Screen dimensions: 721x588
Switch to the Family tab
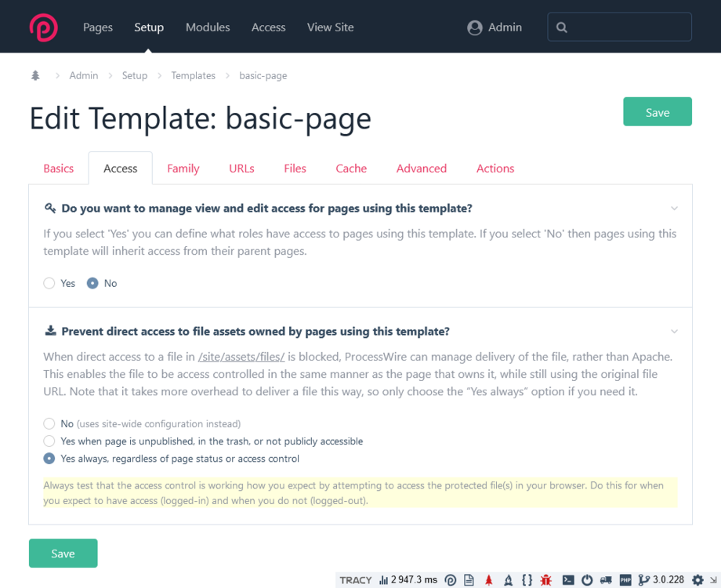pos(183,169)
